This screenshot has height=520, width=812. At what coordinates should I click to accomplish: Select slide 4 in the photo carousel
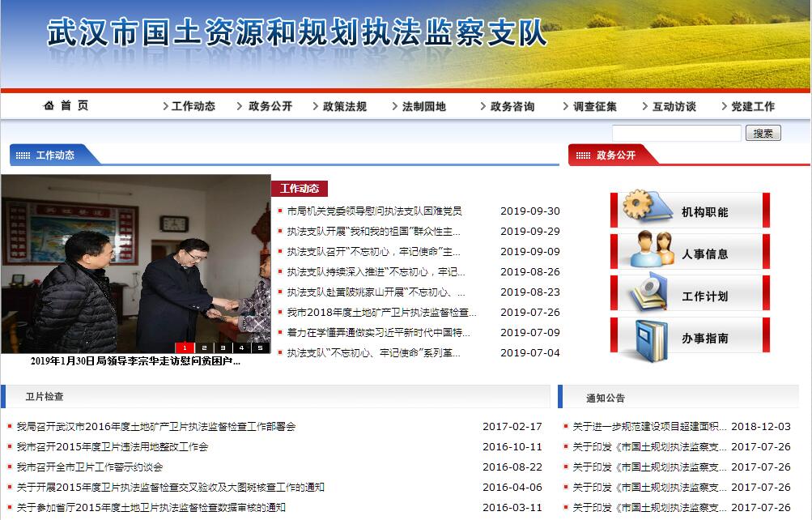tap(241, 347)
